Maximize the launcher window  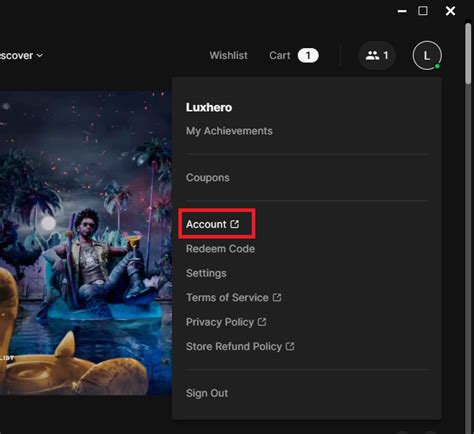(423, 11)
